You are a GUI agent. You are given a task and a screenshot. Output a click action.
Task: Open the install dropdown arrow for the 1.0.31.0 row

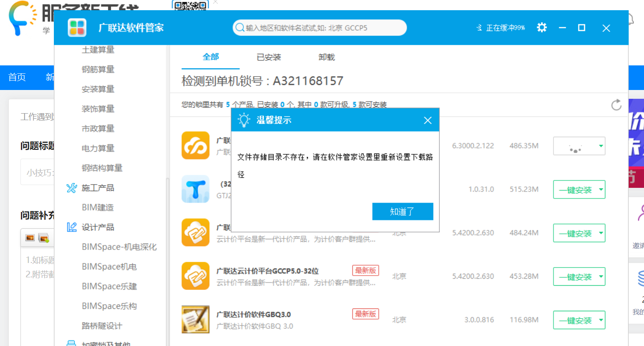601,190
